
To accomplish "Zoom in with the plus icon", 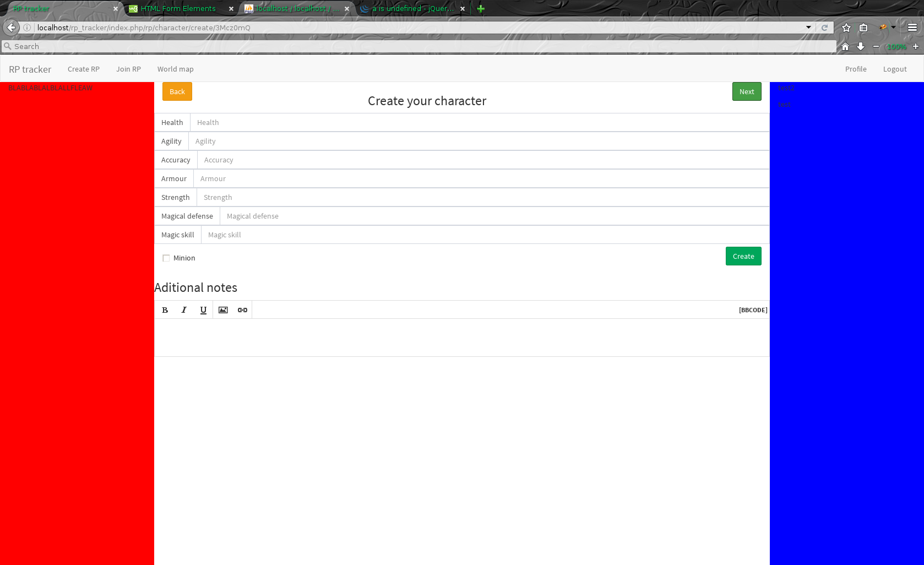I will pos(916,47).
